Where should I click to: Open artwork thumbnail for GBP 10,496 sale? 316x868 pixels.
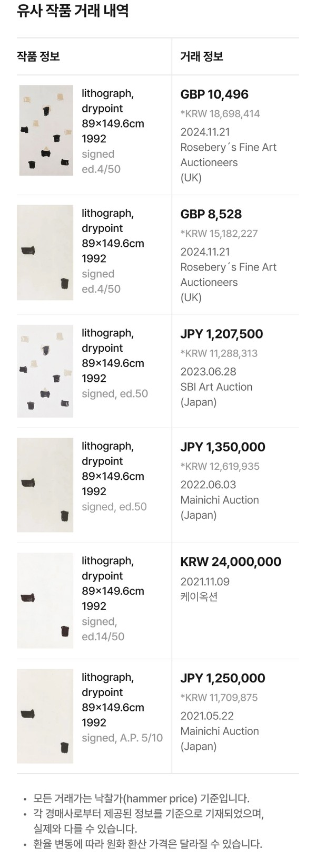[46, 130]
